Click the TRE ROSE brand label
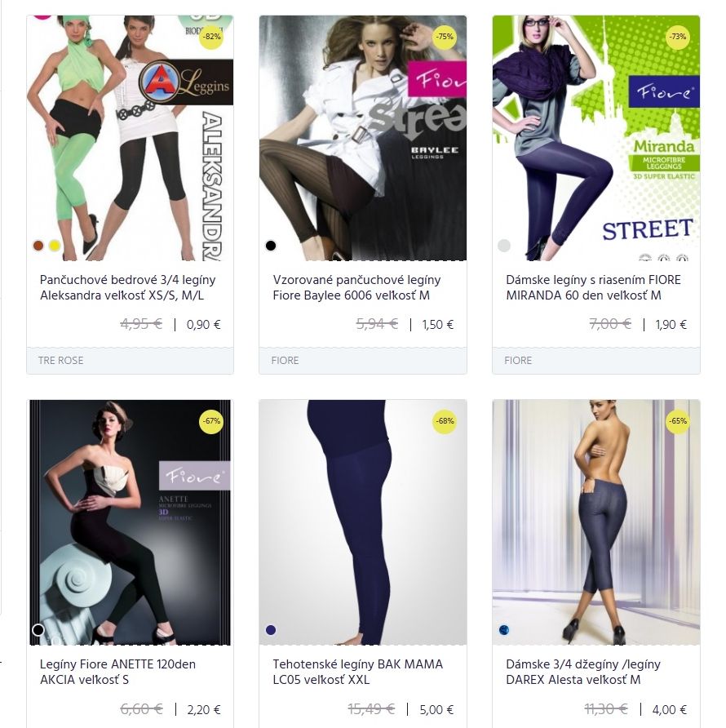Viewport: 726px width, 728px height. point(61,360)
